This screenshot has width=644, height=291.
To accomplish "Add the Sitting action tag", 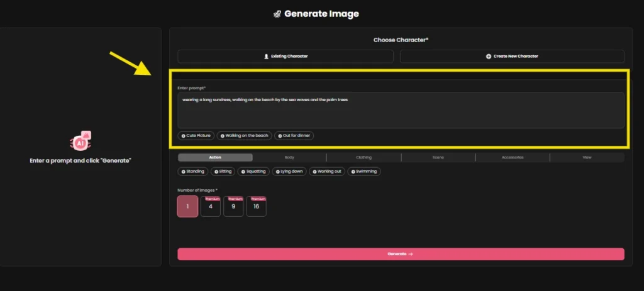I will (x=223, y=172).
